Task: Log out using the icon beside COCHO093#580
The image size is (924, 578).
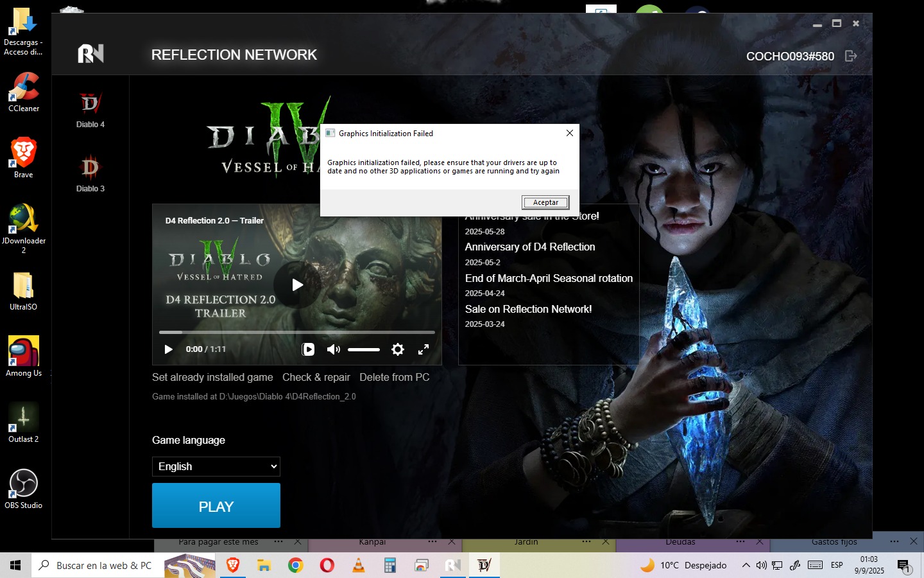Action: [851, 56]
